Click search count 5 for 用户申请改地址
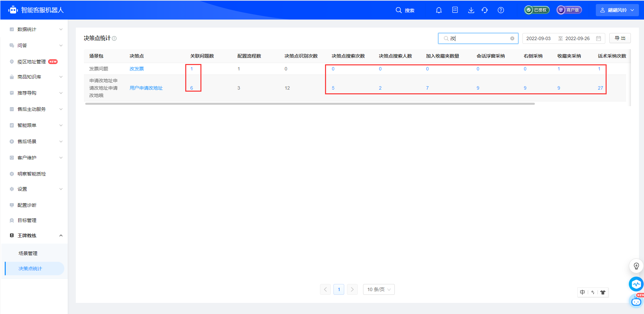 [333, 88]
